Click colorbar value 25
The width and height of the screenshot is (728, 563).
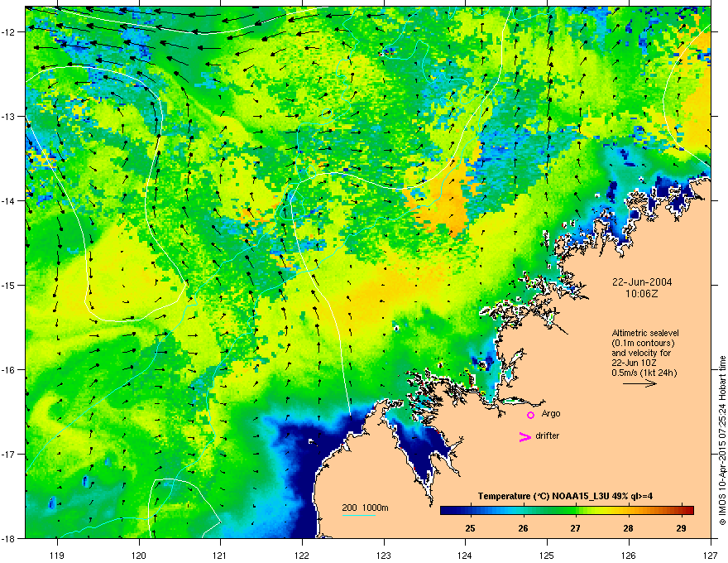coord(470,528)
